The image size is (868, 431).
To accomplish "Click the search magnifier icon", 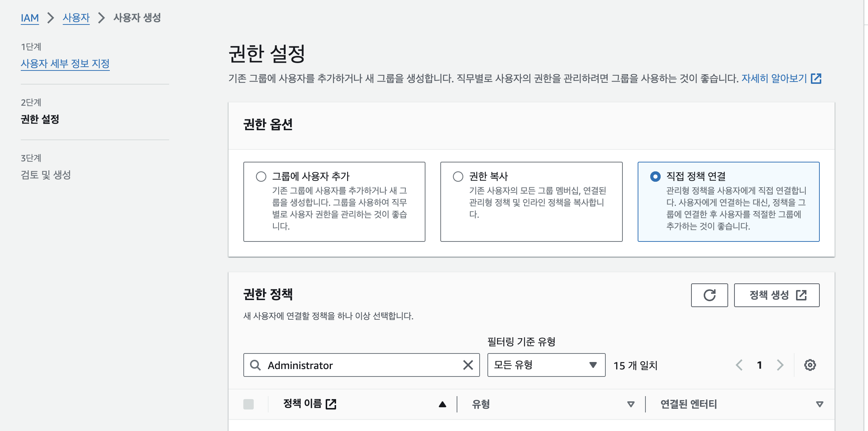I will click(255, 365).
